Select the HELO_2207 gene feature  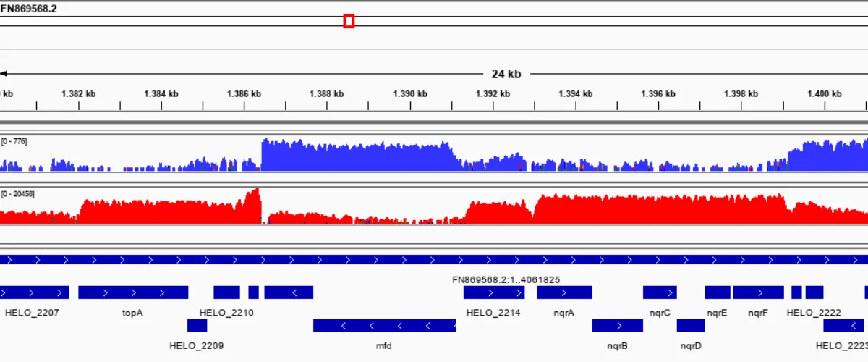[x=34, y=292]
